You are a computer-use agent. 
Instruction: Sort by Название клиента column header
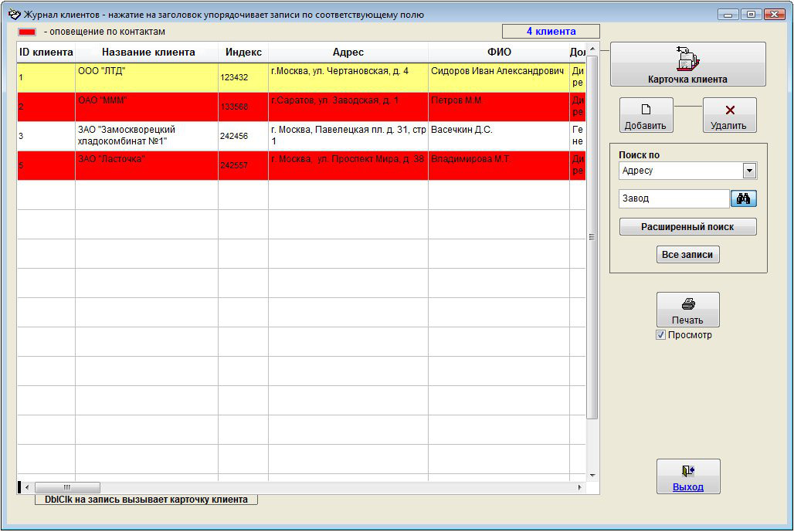pos(148,53)
